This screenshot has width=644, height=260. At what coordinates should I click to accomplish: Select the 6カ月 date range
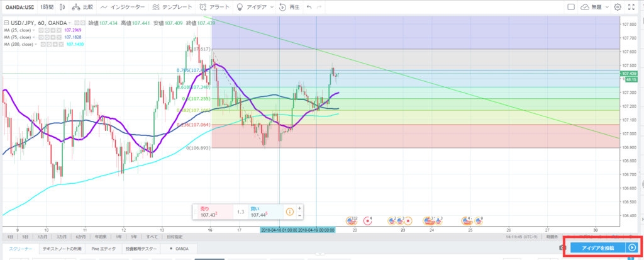coord(81,237)
